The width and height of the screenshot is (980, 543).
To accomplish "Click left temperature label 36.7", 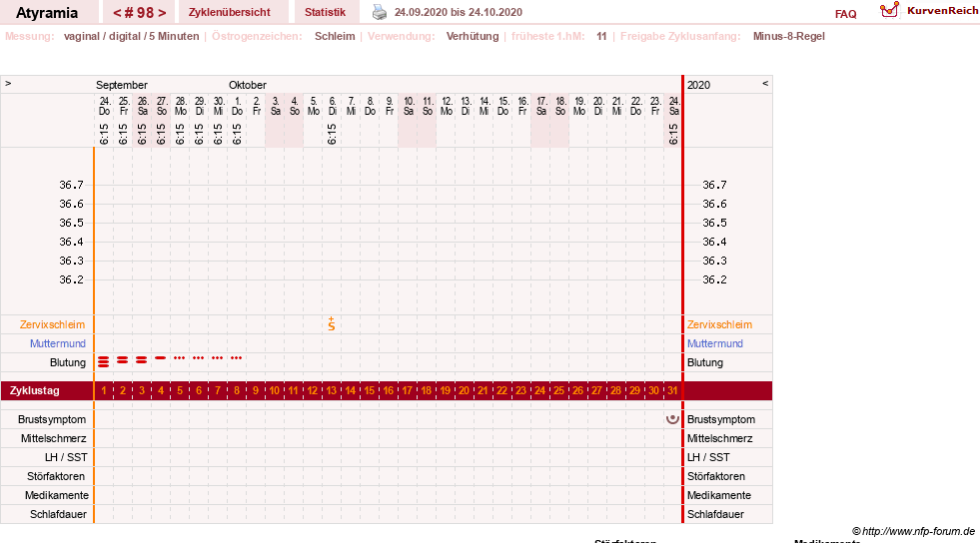I will click(71, 185).
